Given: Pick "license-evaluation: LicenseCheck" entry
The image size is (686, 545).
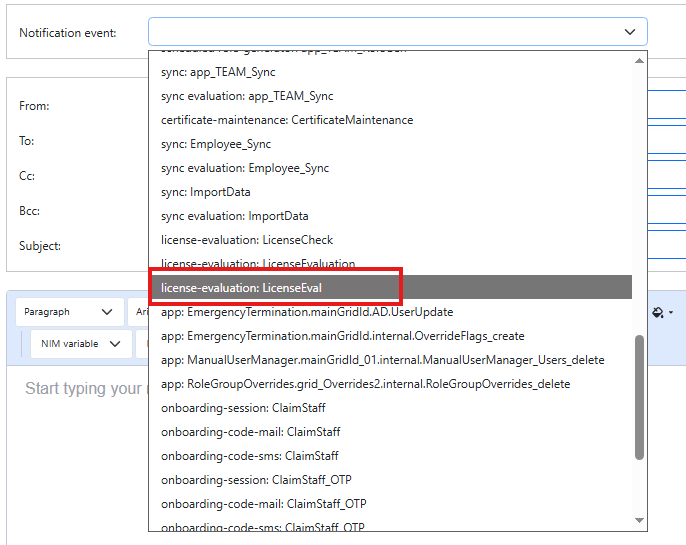Looking at the screenshot, I should (390, 240).
